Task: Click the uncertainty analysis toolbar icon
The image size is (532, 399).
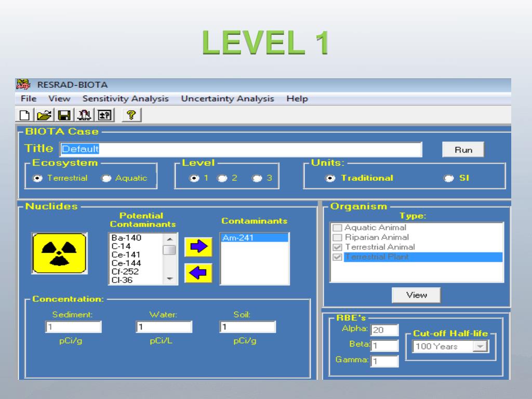Action: click(x=104, y=115)
